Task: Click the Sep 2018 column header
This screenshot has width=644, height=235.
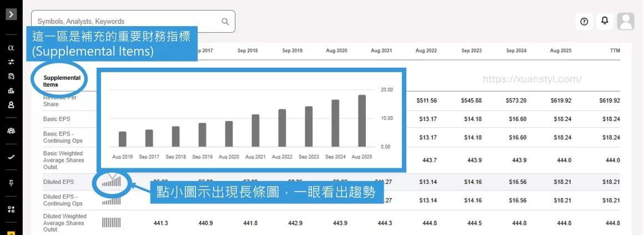Action: click(x=248, y=51)
